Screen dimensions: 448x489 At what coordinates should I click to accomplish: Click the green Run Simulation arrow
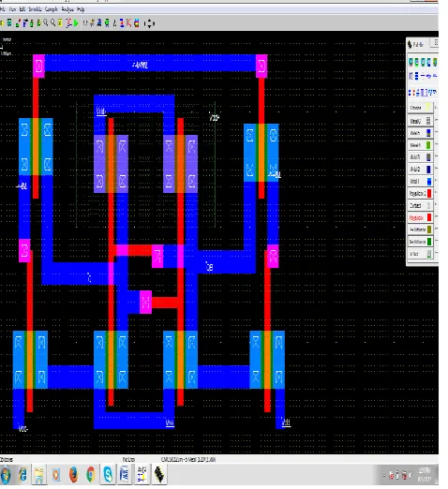[x=76, y=23]
